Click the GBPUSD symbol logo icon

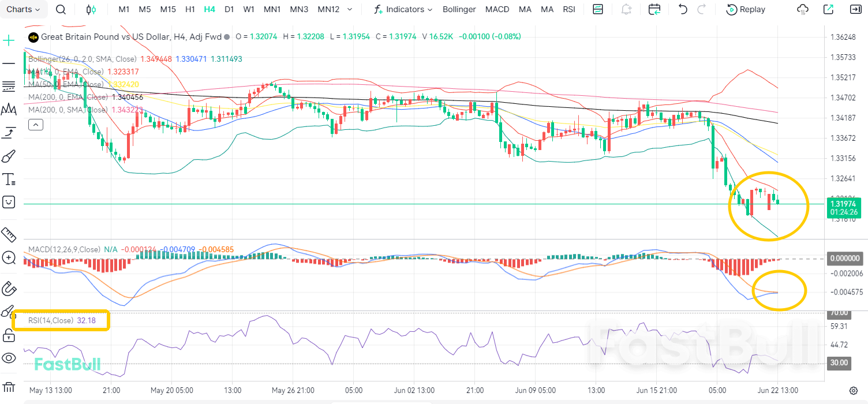33,36
